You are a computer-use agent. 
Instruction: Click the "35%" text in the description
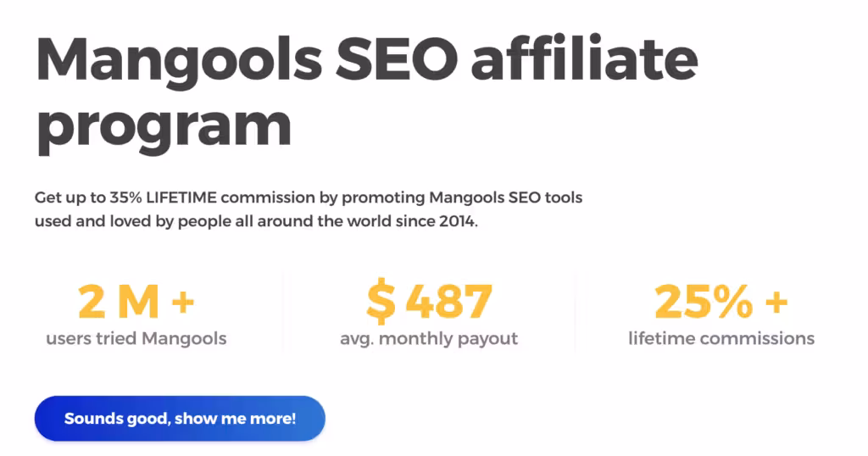pyautogui.click(x=125, y=198)
